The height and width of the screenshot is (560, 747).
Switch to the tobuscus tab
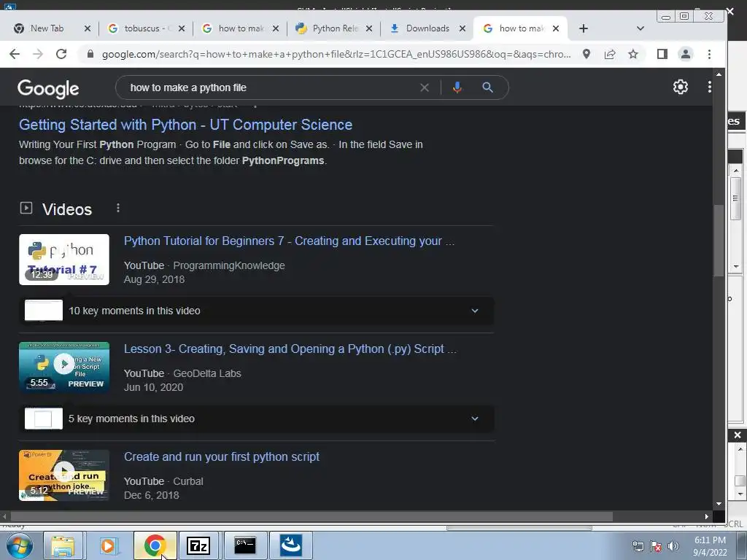click(142, 28)
